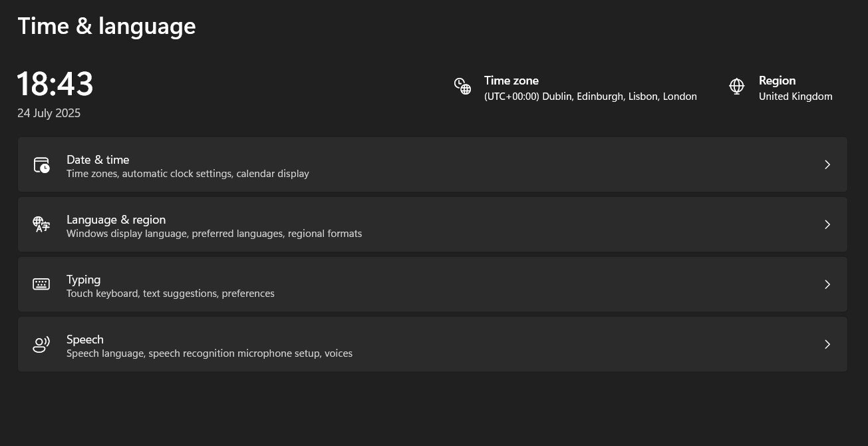Click the Region heading at top right

coord(778,81)
